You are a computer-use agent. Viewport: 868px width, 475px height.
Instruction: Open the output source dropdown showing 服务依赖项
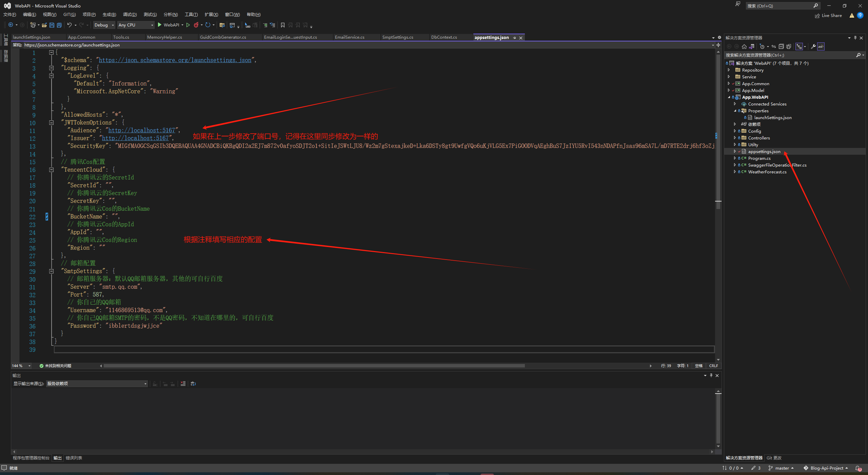pos(97,384)
